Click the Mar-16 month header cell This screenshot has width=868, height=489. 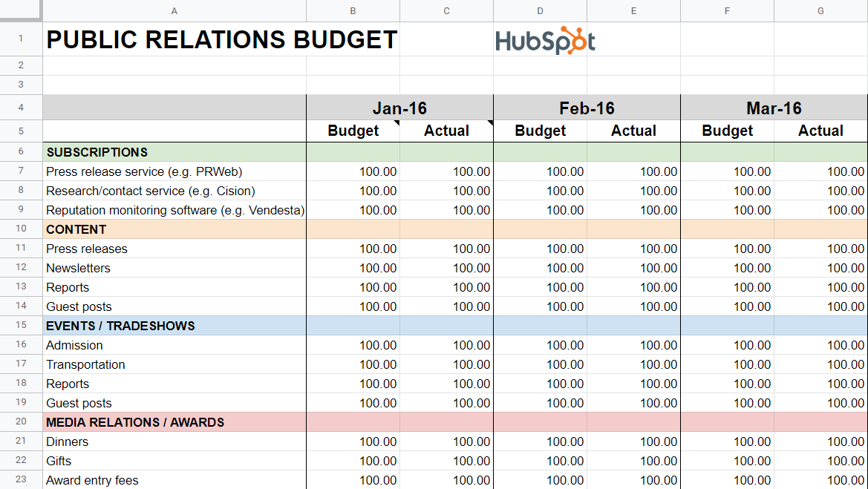(774, 108)
